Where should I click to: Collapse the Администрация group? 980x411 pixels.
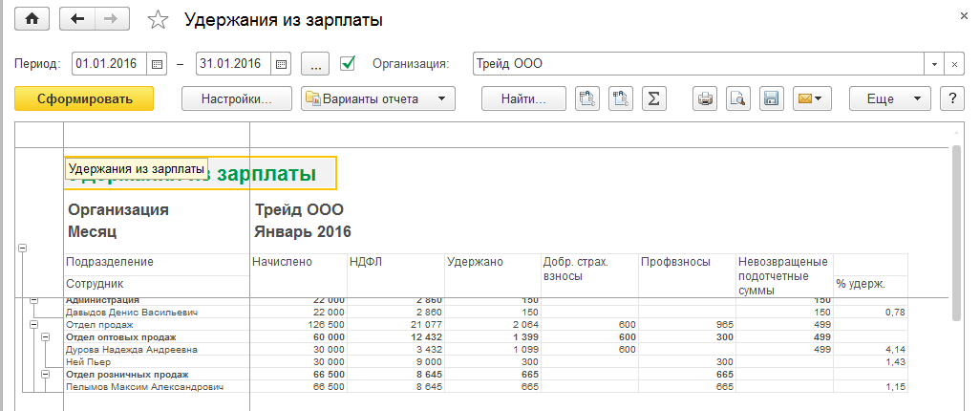click(x=33, y=300)
